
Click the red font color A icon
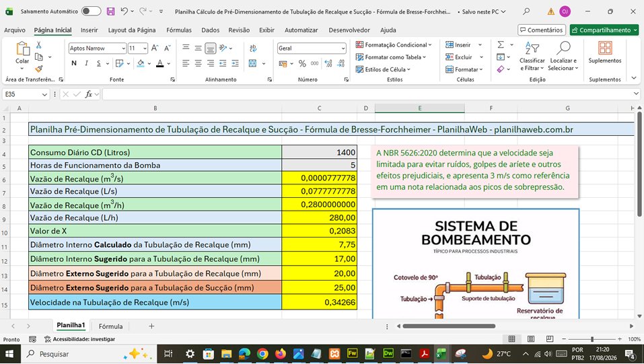tap(160, 63)
